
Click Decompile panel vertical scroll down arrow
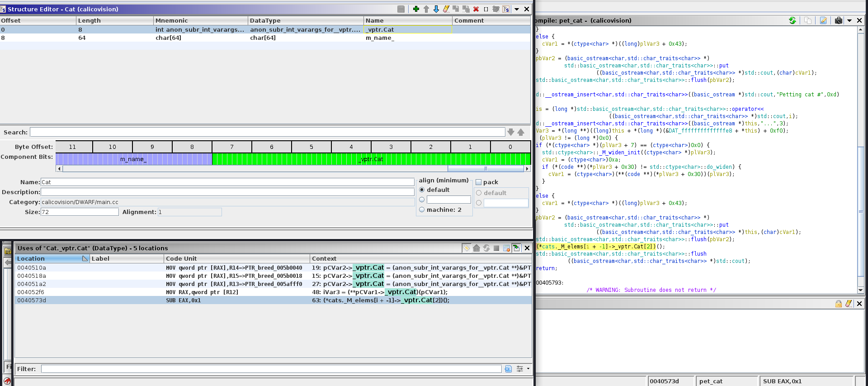pos(860,290)
